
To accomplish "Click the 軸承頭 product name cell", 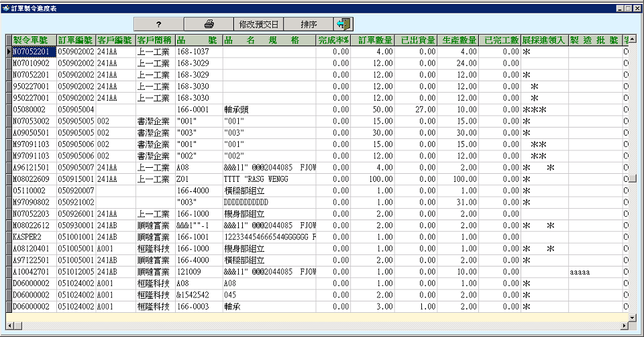I will click(x=268, y=109).
